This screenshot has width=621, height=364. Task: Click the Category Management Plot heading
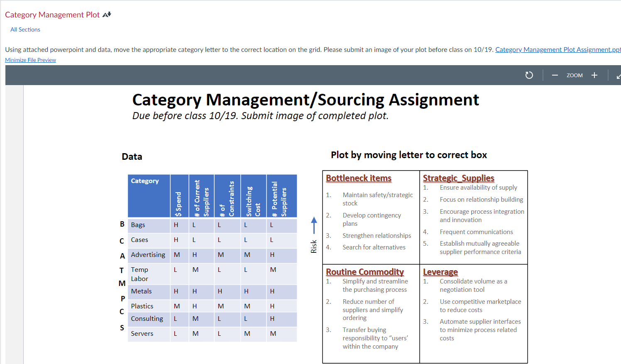point(52,15)
